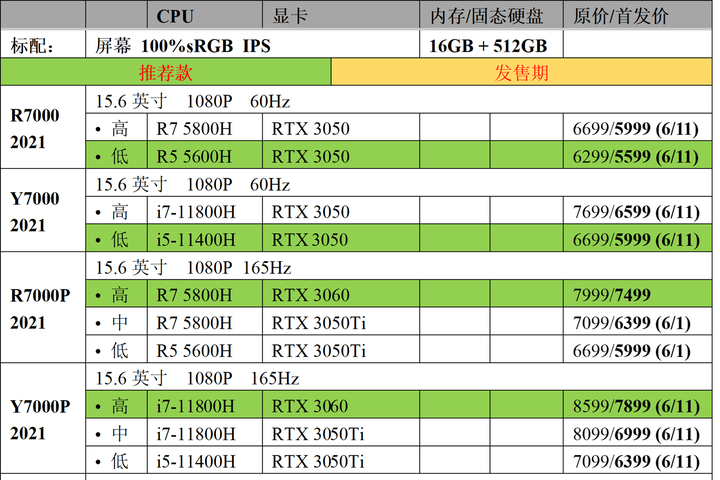Click the price 6299/5599 (6/11)

636,157
